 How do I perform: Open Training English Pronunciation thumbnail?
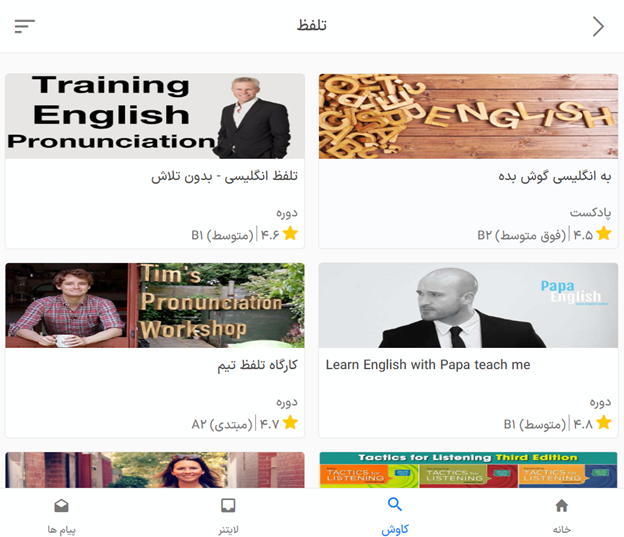click(x=155, y=116)
